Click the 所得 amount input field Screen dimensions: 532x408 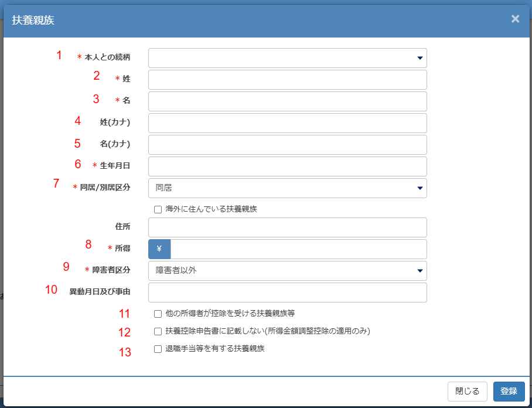coord(298,249)
